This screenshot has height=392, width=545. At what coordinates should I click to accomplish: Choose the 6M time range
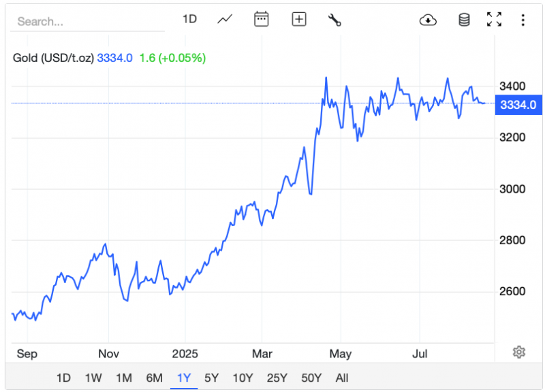(x=154, y=378)
